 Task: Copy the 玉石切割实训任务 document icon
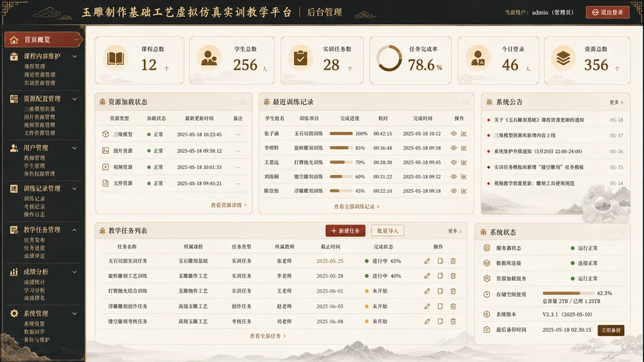pyautogui.click(x=440, y=261)
